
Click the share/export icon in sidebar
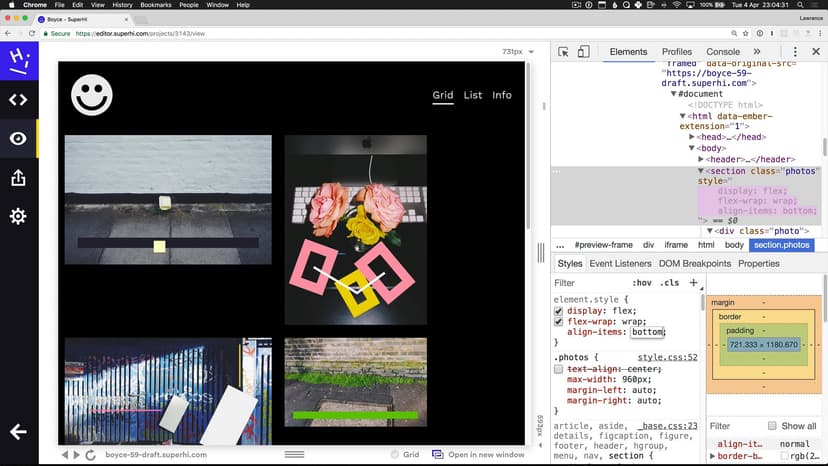[18, 178]
